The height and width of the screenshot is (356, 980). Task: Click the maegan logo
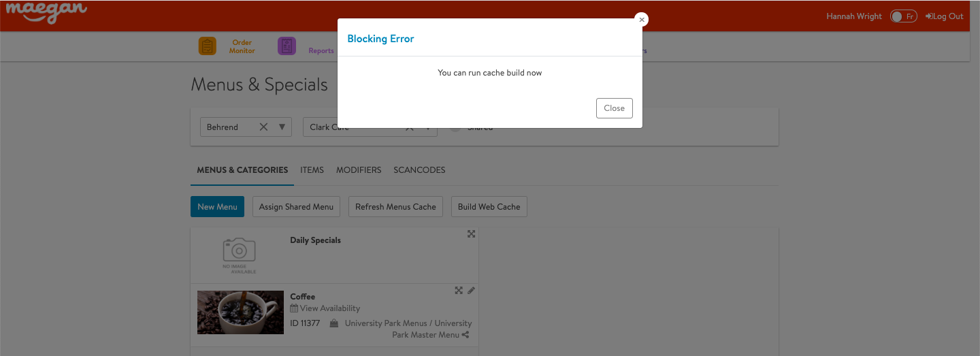click(46, 12)
